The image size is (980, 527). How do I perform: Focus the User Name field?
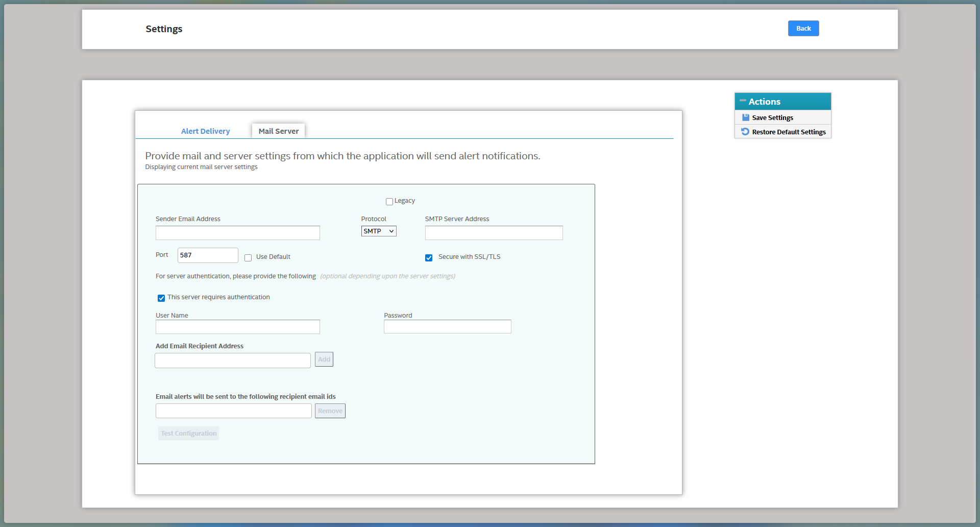(238, 327)
